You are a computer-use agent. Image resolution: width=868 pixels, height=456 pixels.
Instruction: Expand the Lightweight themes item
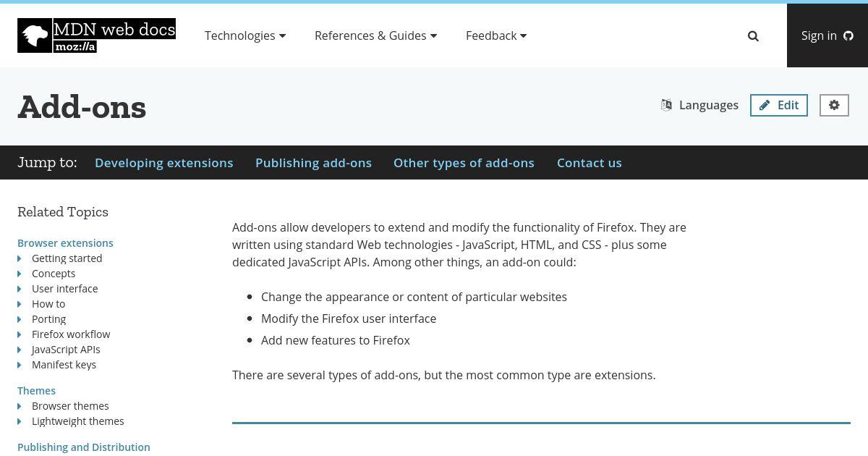[71, 421]
